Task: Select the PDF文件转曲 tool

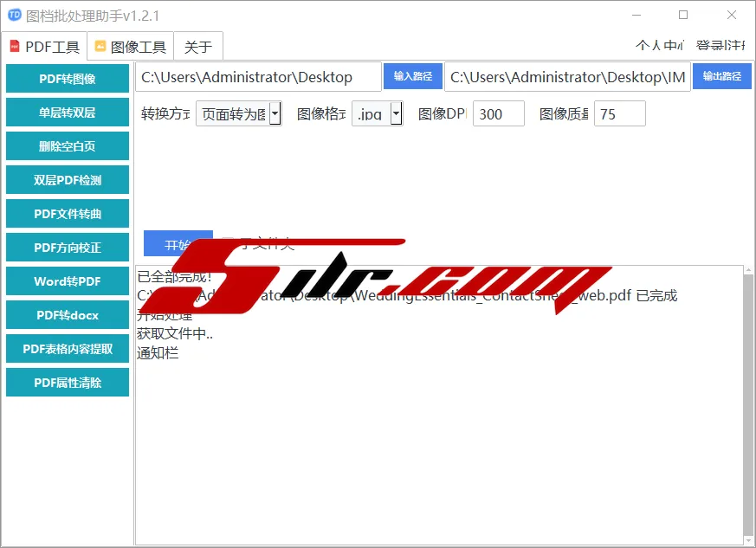Action: pyautogui.click(x=68, y=214)
